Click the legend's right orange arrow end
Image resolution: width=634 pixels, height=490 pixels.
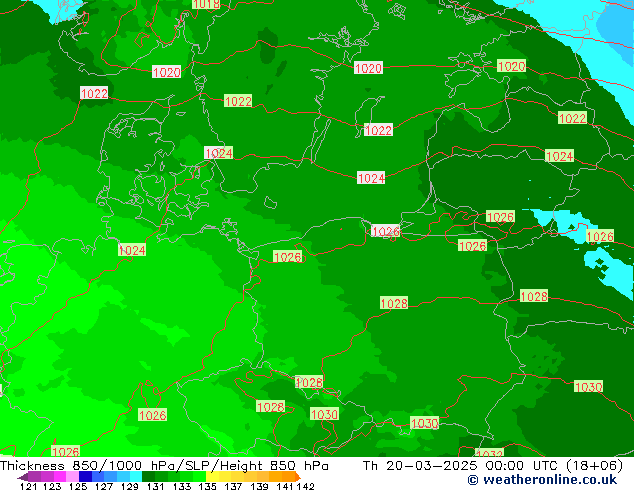(x=298, y=477)
